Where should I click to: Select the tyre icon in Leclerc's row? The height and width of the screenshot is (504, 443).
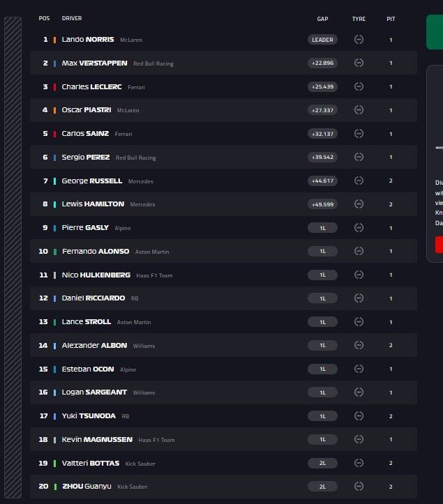pos(359,86)
